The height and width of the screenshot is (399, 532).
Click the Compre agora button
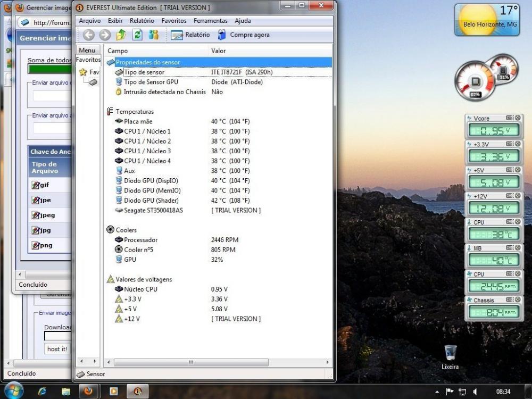(x=243, y=35)
